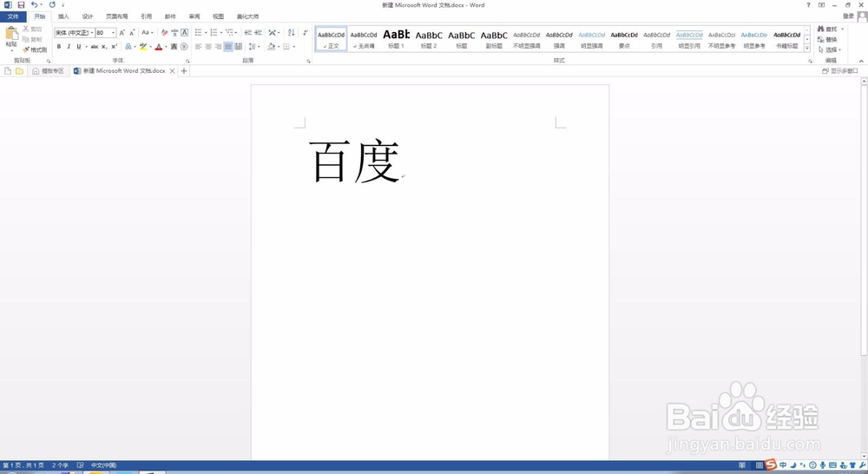Viewport: 868px width, 474px height.
Task: Click the Redo/repeat icon
Action: 52,4
